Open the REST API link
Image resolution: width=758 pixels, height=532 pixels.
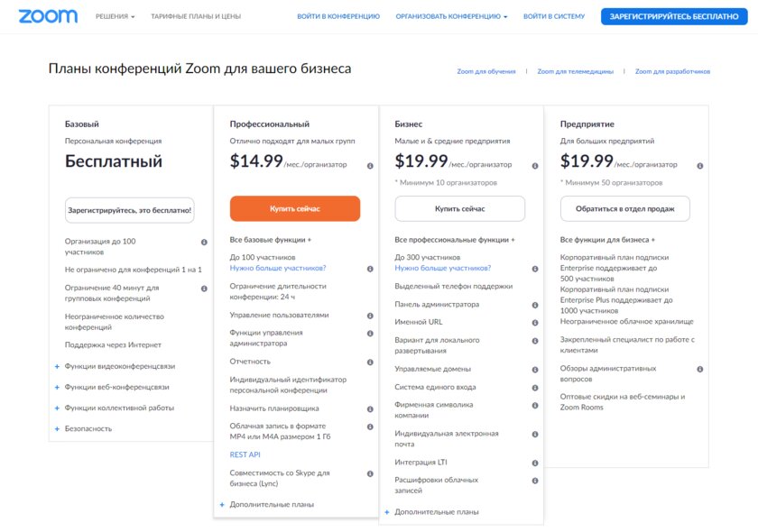point(245,454)
